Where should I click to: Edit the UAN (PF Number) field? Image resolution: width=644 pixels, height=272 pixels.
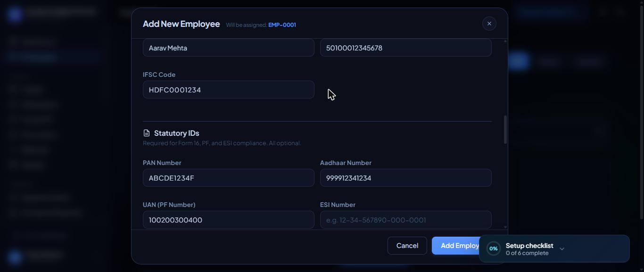pyautogui.click(x=229, y=220)
